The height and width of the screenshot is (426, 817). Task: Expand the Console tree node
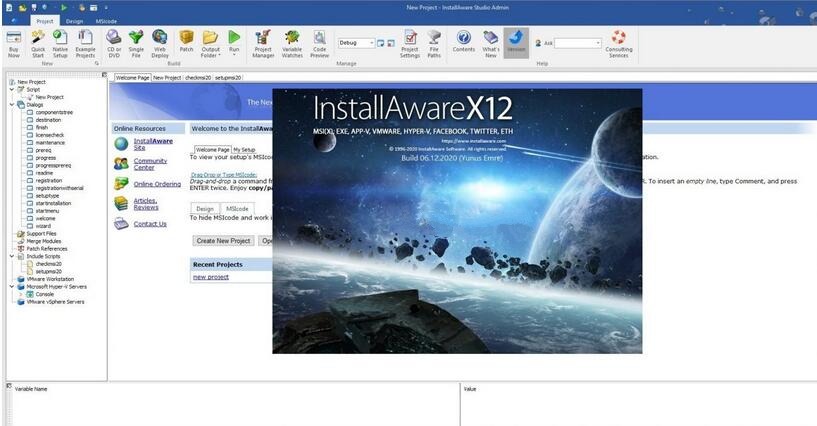21,294
